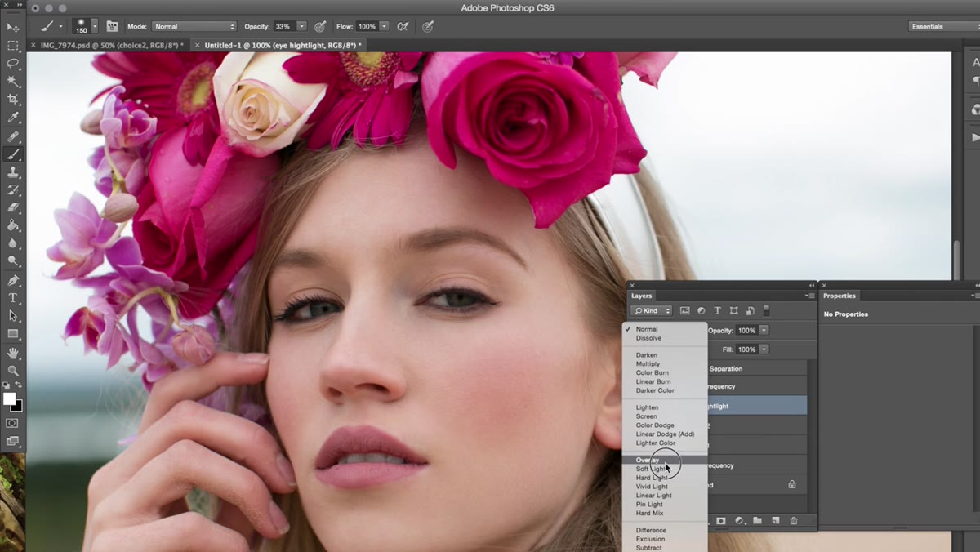
Task: Select the Rectangle shape tool
Action: point(13,334)
